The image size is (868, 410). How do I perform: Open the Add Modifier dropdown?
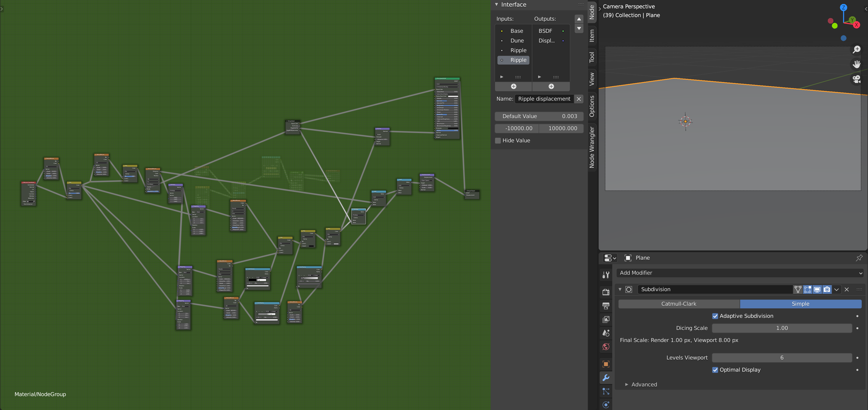(740, 273)
